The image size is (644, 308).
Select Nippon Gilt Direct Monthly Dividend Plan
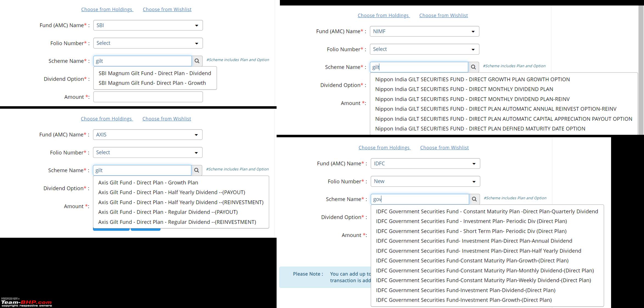pyautogui.click(x=504, y=89)
